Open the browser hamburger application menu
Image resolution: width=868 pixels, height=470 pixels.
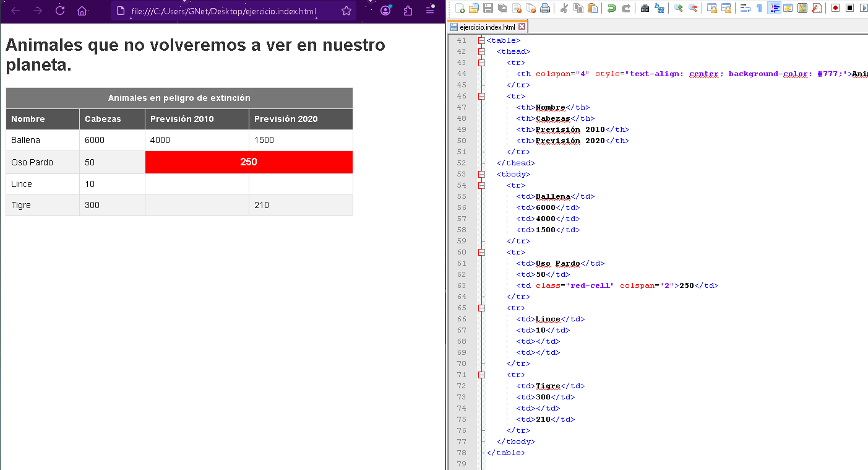tap(430, 11)
